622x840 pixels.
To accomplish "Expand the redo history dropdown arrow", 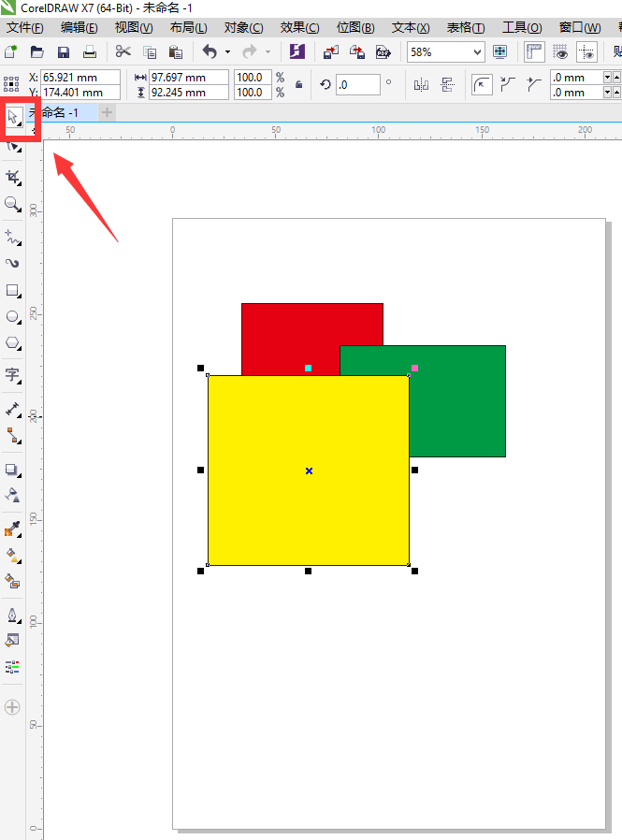I will 268,52.
